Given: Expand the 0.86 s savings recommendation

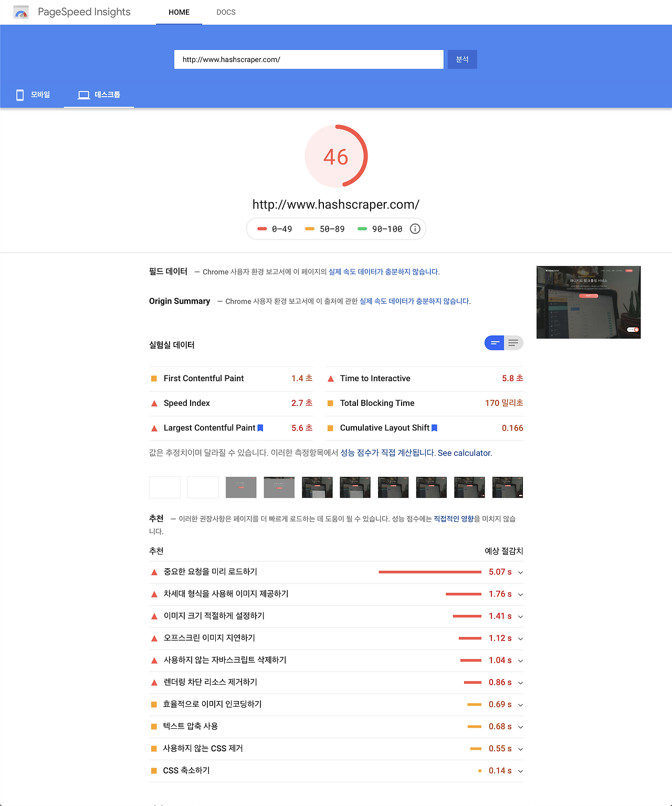Looking at the screenshot, I should click(520, 683).
